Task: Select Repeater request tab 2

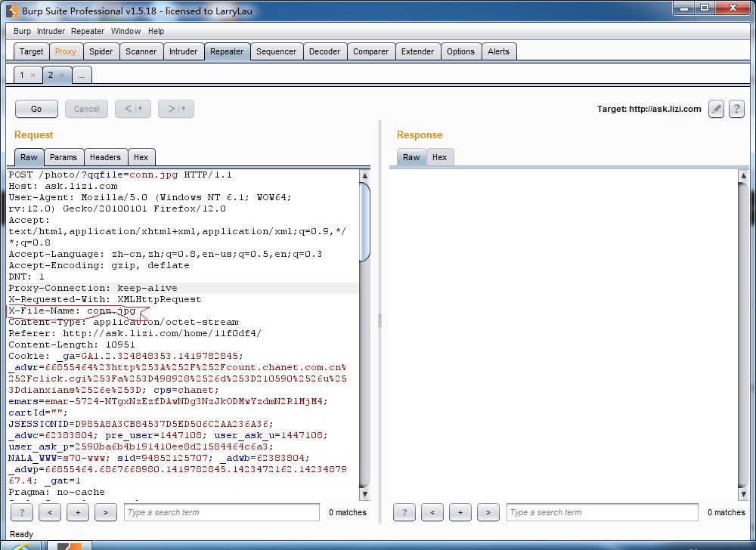Action: pos(50,75)
